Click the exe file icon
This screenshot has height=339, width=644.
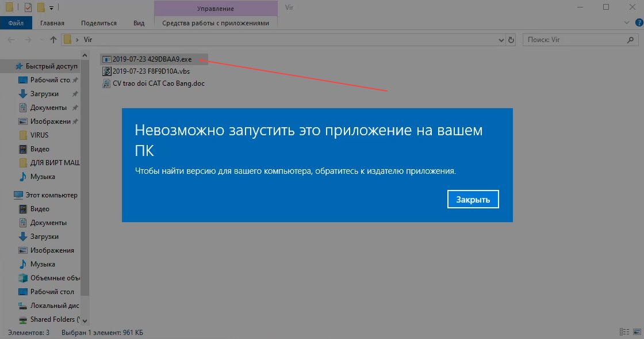[x=106, y=59]
